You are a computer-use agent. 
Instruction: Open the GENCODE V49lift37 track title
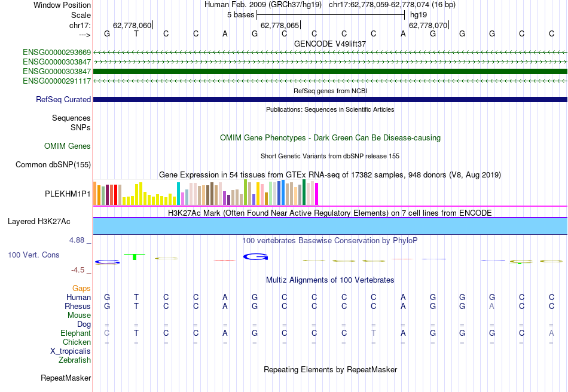(330, 44)
